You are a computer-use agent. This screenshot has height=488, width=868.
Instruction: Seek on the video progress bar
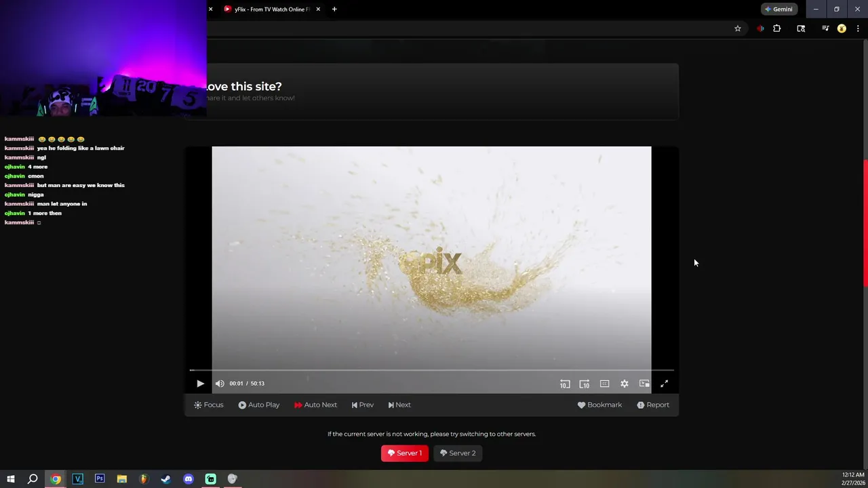(x=431, y=370)
